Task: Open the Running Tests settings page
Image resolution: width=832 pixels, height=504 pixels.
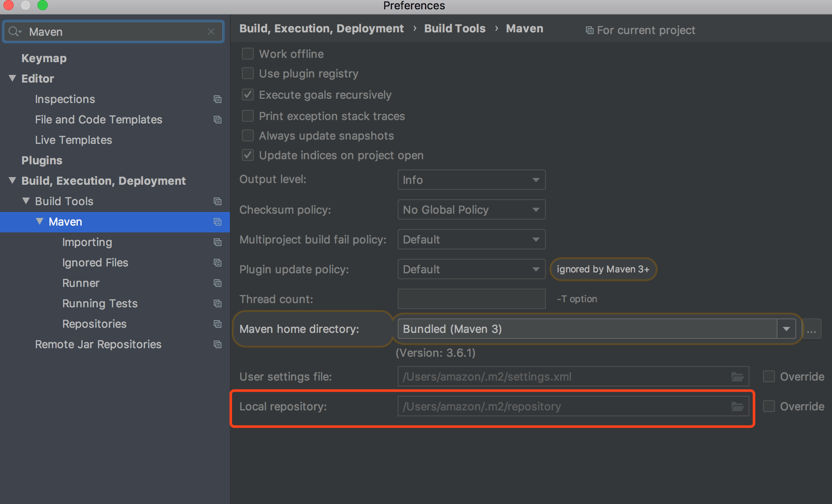Action: (x=100, y=304)
